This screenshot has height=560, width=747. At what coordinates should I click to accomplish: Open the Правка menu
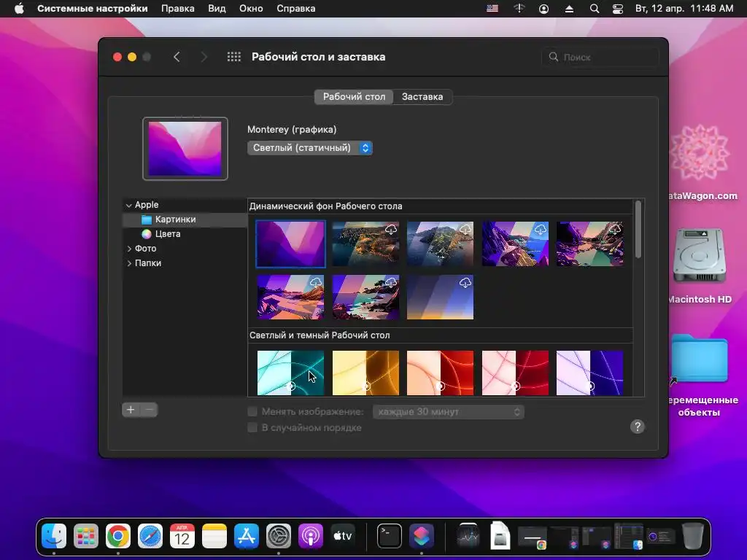pos(178,9)
